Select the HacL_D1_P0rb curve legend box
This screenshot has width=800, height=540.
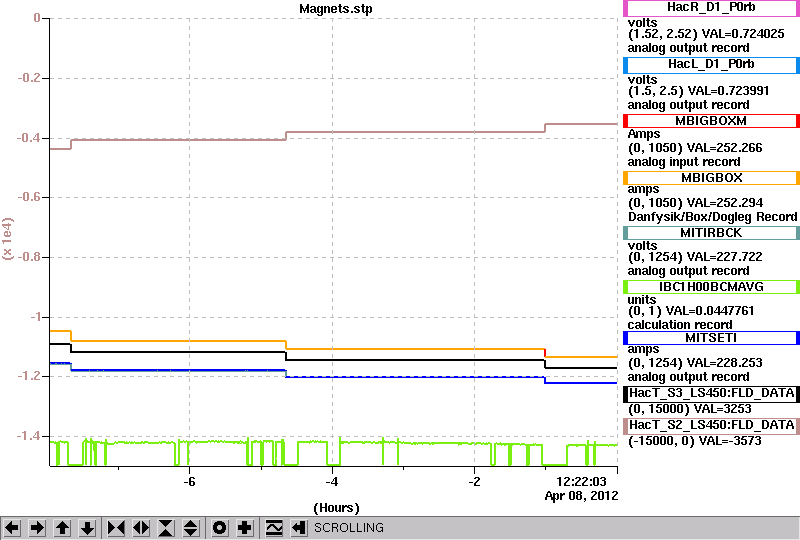(x=711, y=64)
